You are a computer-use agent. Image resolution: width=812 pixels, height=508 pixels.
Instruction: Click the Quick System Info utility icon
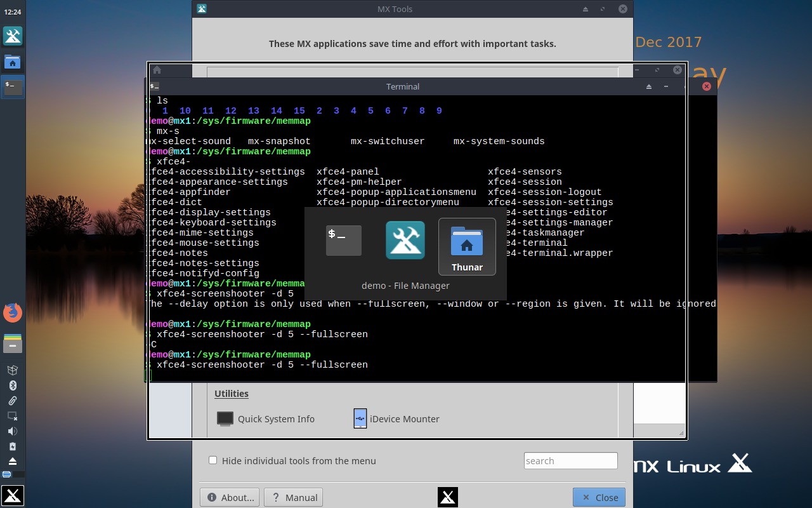tap(225, 418)
